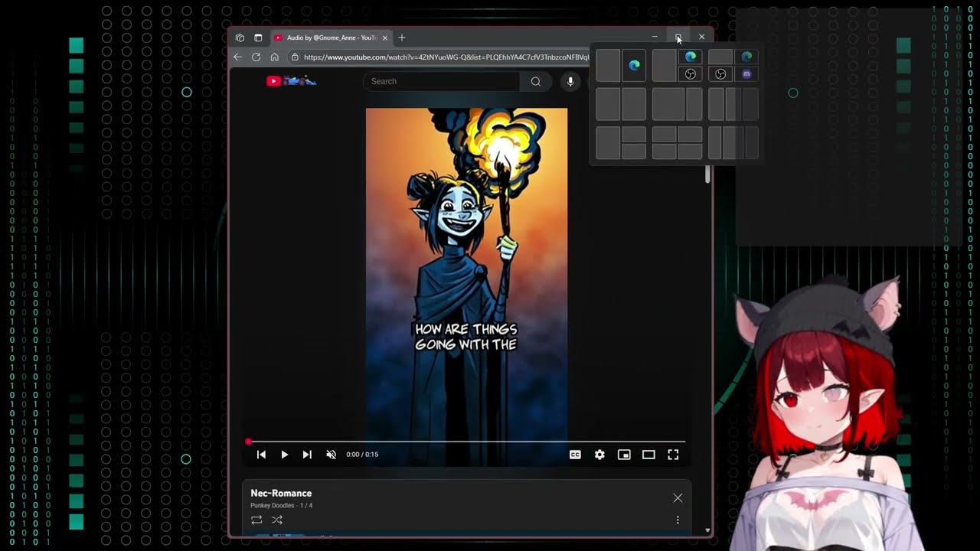This screenshot has height=551, width=980.
Task: Start voice search with microphone
Action: (x=570, y=81)
